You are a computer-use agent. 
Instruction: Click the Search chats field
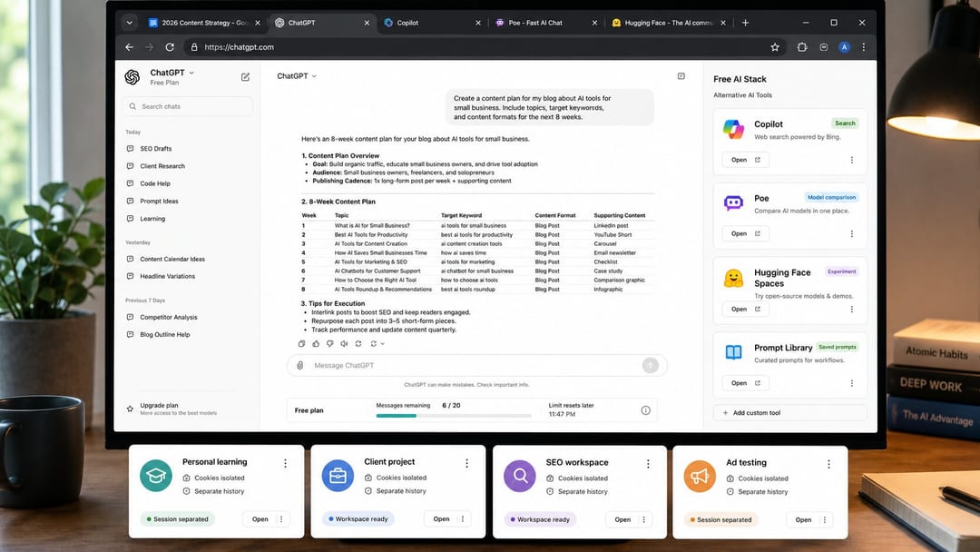pyautogui.click(x=188, y=106)
